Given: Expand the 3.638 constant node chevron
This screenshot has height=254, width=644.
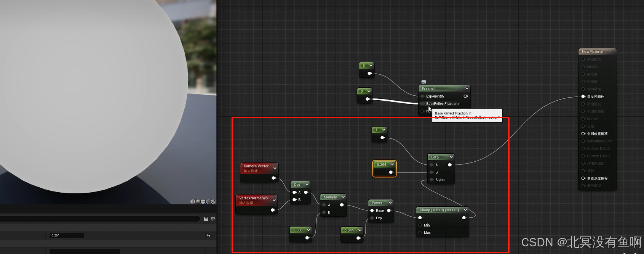Looking at the screenshot, I should [308, 230].
